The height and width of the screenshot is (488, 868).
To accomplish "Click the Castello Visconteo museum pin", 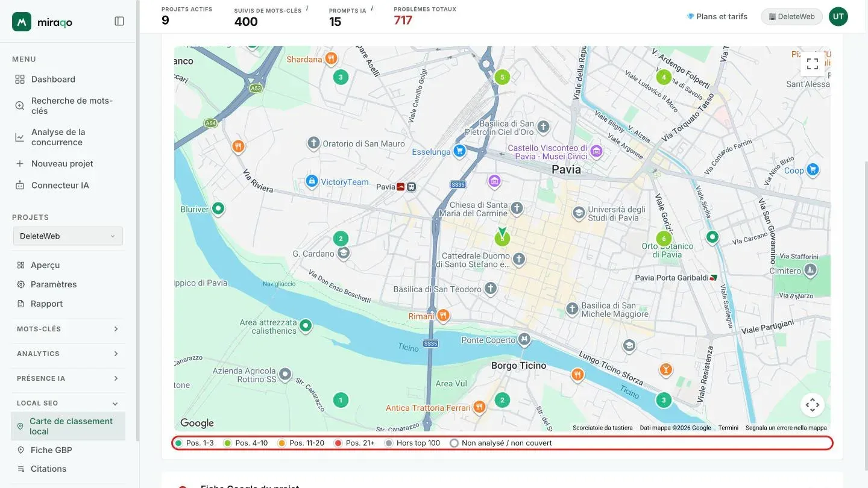I will (x=597, y=151).
